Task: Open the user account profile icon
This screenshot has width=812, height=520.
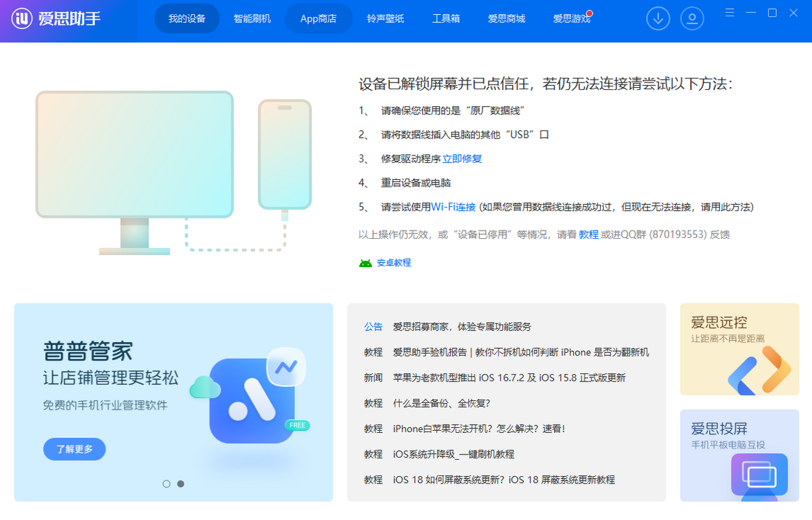Action: point(692,18)
